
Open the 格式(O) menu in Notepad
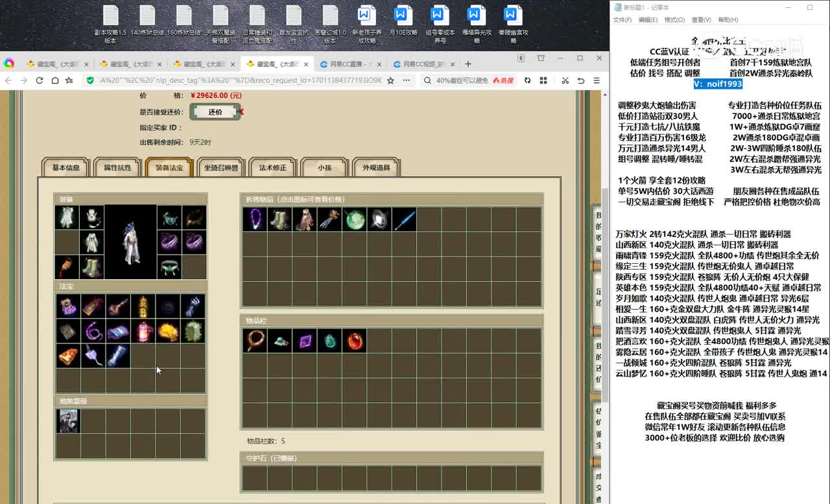[674, 20]
